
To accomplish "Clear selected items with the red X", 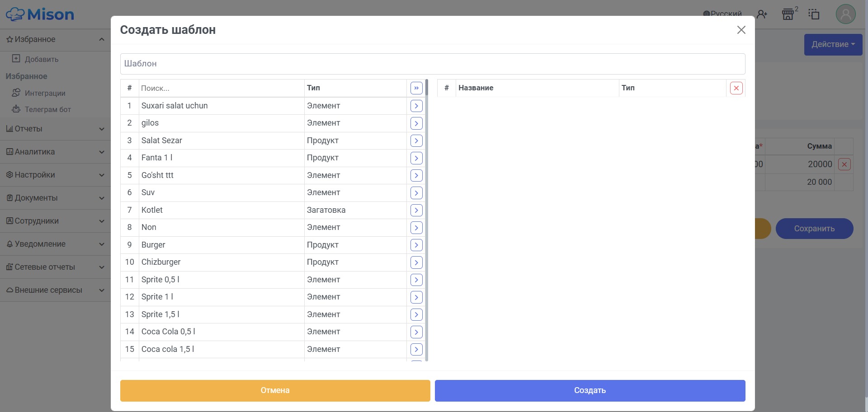I will pyautogui.click(x=736, y=88).
